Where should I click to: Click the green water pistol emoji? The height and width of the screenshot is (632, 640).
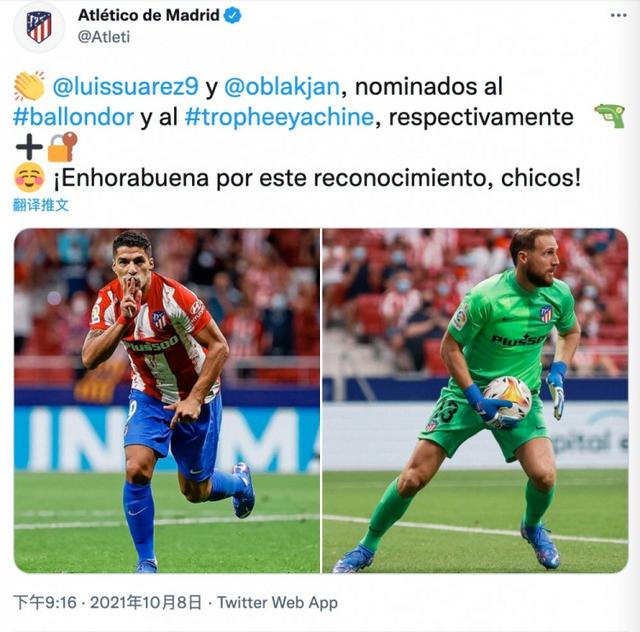(x=610, y=116)
